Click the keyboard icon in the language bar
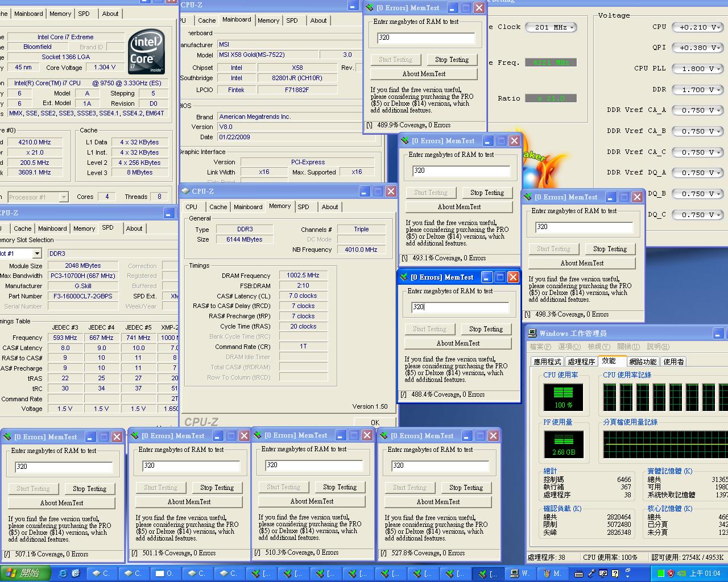Screen dimensions: 728x582 point(579,573)
